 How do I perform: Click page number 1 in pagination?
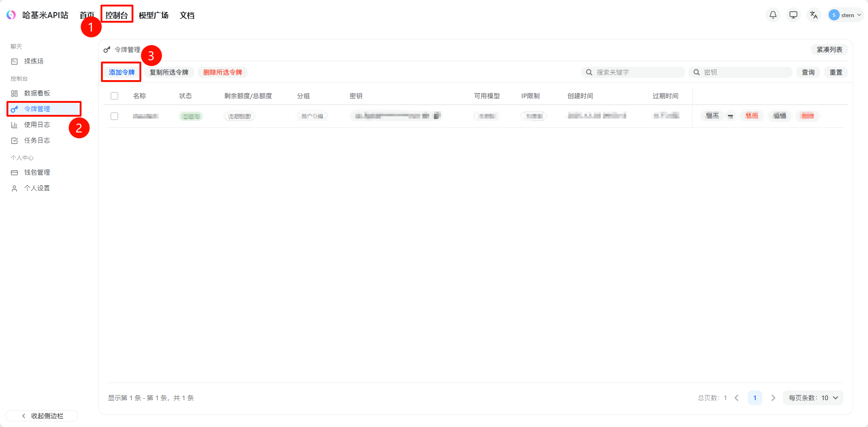pos(755,398)
